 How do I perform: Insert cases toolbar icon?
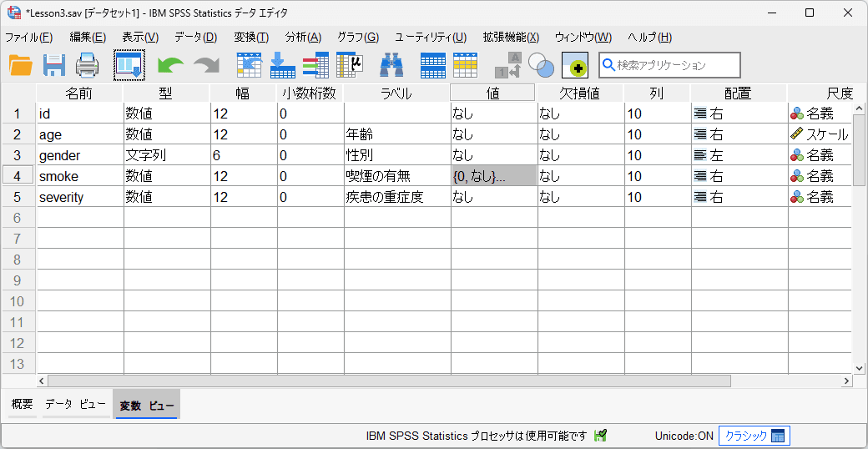pos(433,65)
